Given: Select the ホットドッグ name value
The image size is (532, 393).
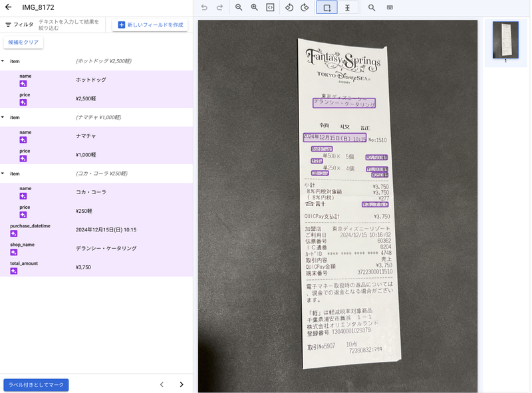Looking at the screenshot, I should (x=91, y=80).
